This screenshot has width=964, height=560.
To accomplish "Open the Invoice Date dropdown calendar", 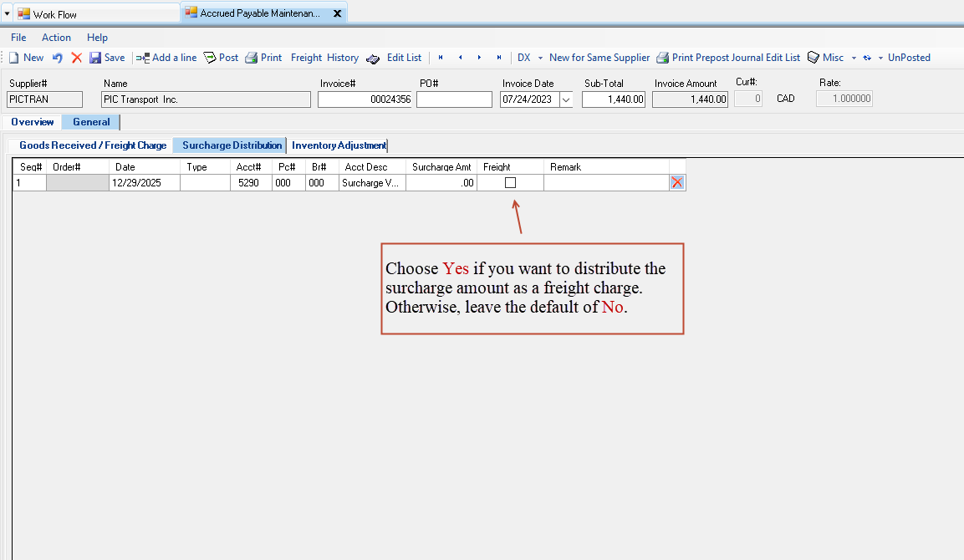I will click(x=566, y=99).
